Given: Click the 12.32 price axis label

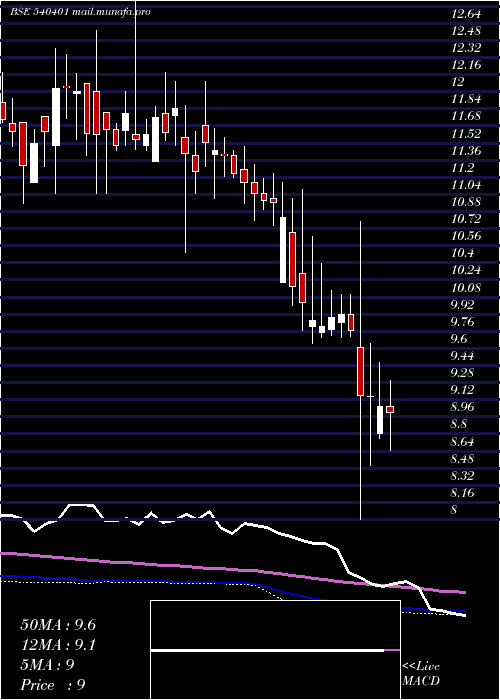Looking at the screenshot, I should click(x=466, y=48).
